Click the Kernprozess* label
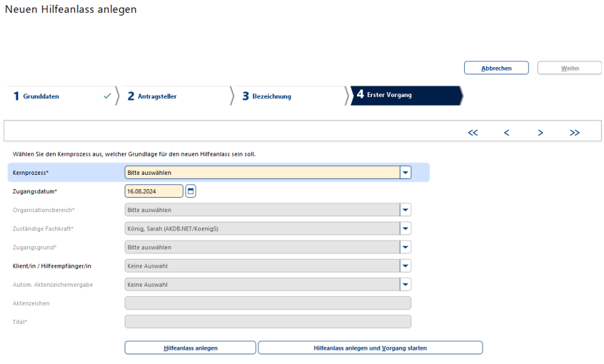 31,173
